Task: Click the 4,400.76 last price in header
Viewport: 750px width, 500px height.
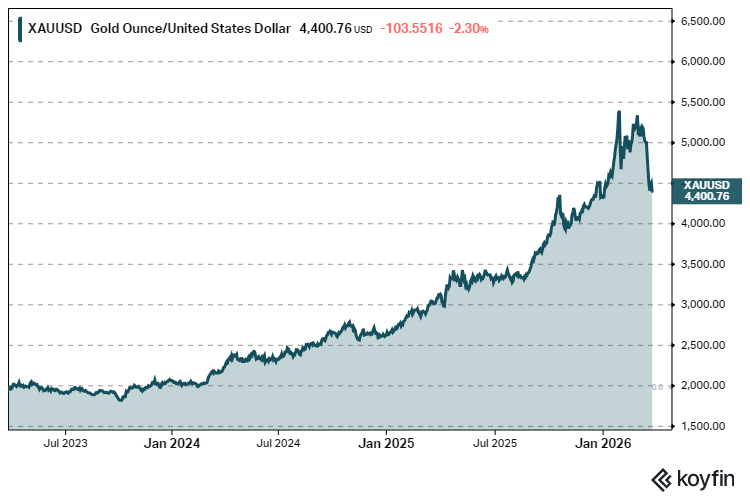Action: tap(325, 29)
